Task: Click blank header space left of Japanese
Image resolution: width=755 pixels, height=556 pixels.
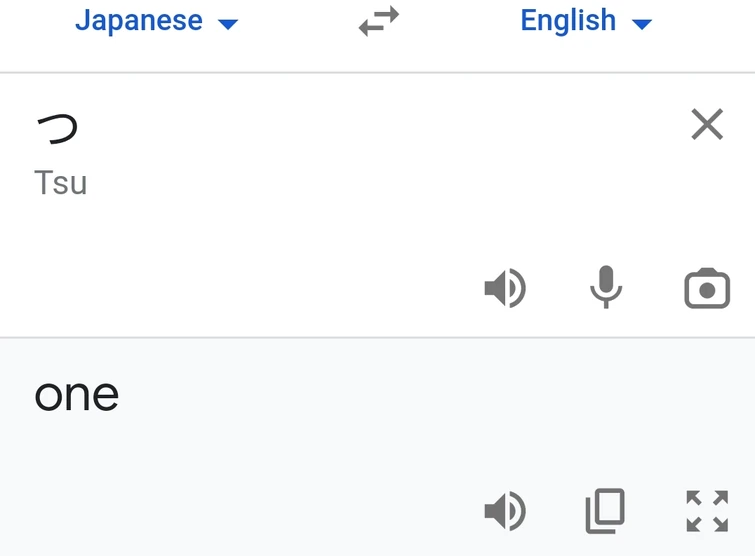Action: [x=30, y=22]
